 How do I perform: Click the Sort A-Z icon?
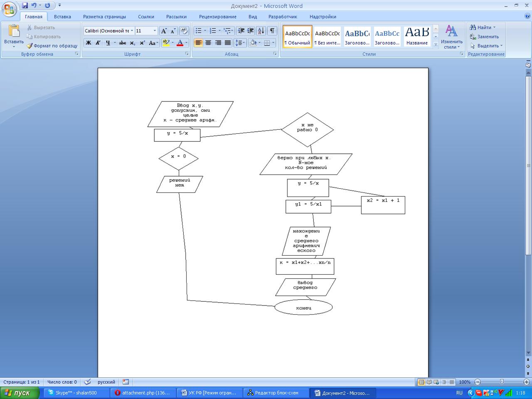coord(261,31)
